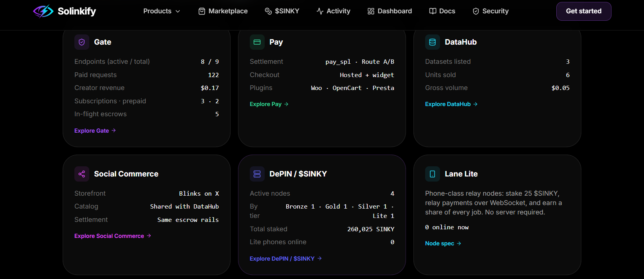Click the In-flight escrows label

(x=101, y=114)
